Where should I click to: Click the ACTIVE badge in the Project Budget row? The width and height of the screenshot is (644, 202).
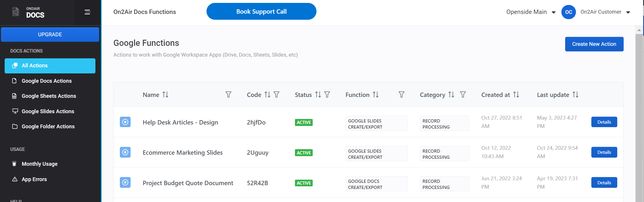click(304, 183)
